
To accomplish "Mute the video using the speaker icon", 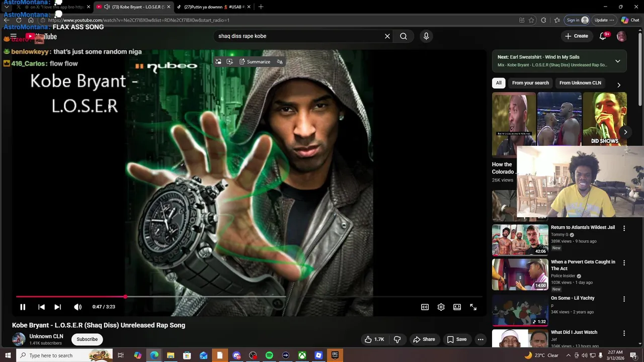I will point(77,307).
